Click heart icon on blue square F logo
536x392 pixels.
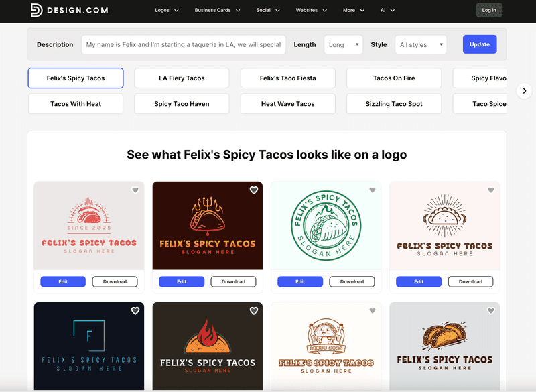[135, 311]
